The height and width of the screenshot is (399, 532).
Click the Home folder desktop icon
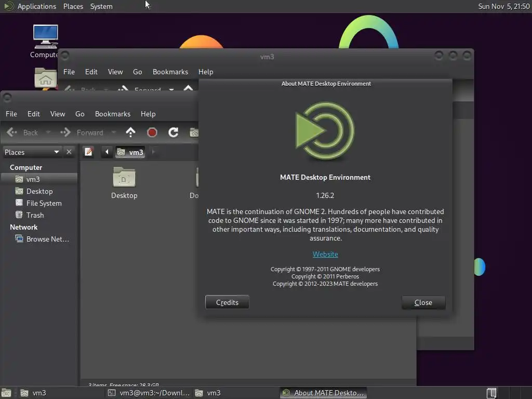coord(46,77)
